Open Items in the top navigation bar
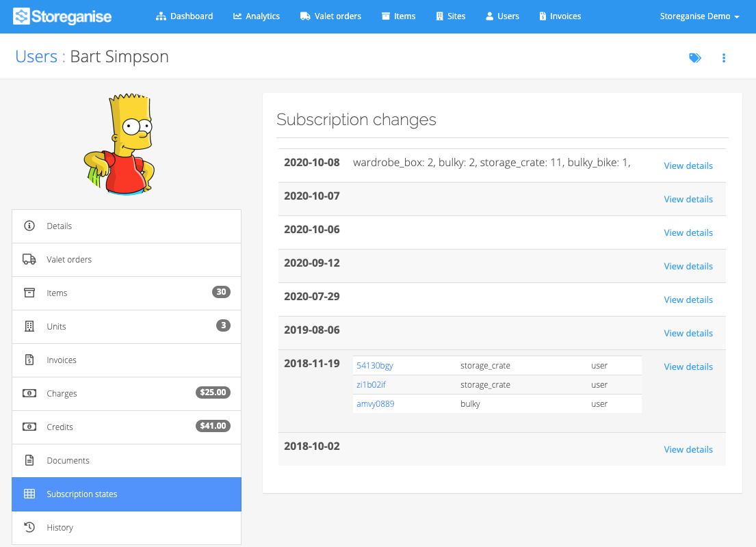The image size is (756, 547). [398, 16]
